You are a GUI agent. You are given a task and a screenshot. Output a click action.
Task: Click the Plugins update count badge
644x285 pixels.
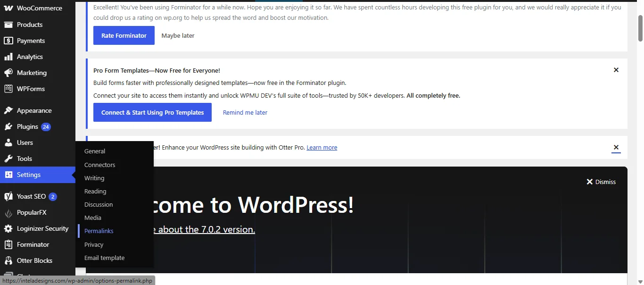pos(46,126)
